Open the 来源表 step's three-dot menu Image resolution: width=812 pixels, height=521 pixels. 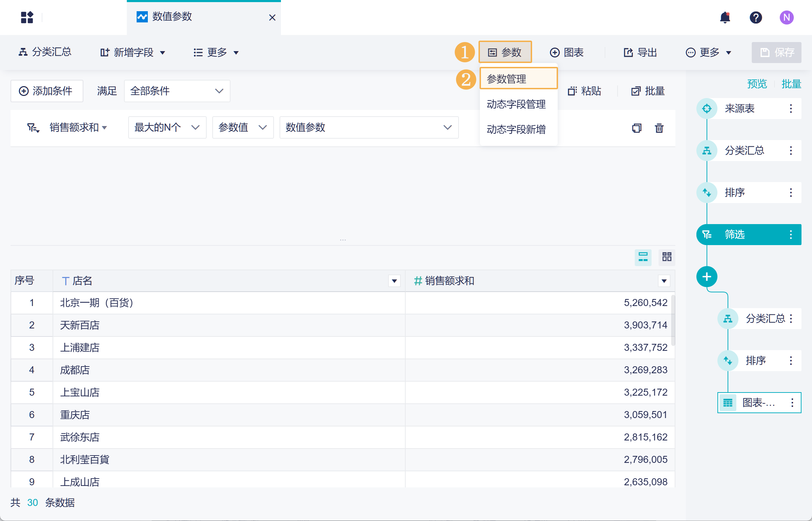(x=791, y=109)
